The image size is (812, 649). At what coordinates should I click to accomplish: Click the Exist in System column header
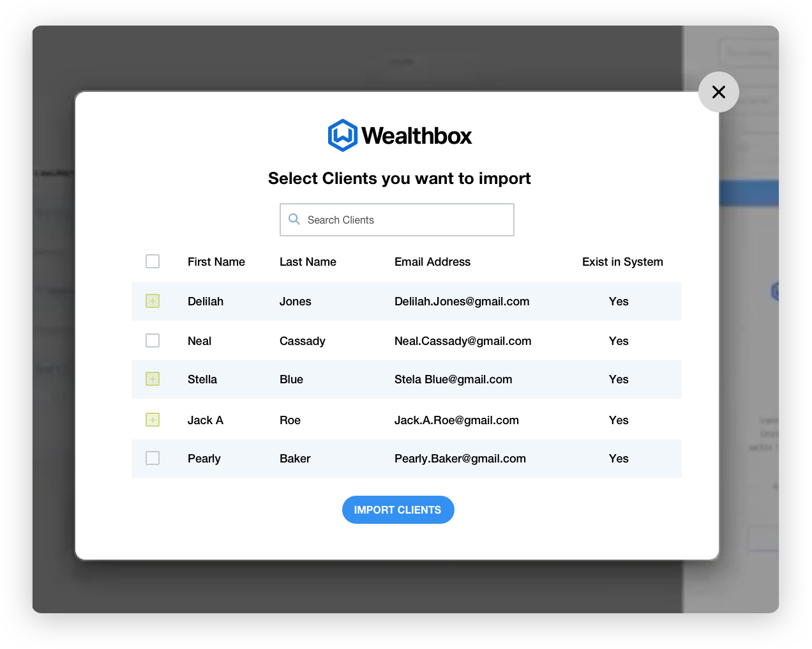coord(622,262)
